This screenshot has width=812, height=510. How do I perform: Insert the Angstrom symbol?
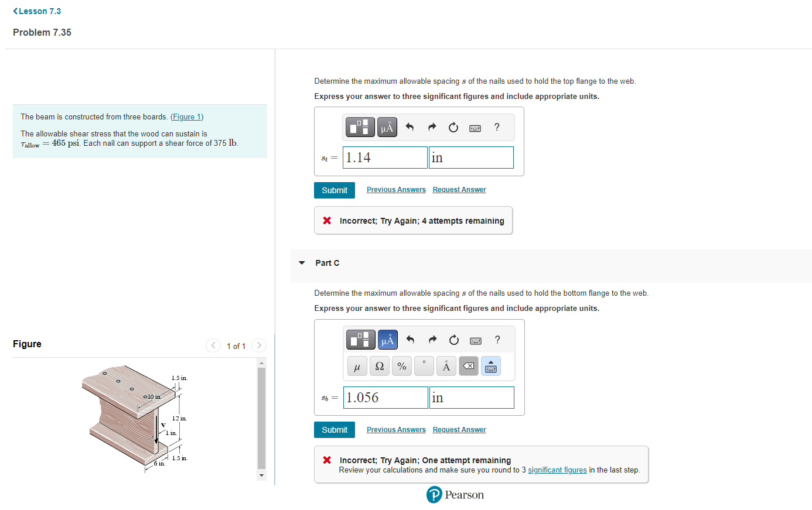(x=446, y=366)
